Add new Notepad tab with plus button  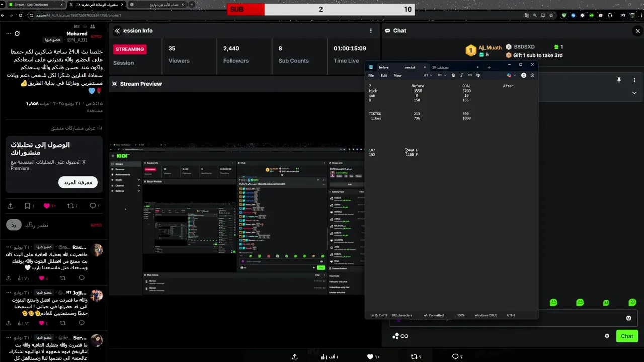tap(489, 67)
